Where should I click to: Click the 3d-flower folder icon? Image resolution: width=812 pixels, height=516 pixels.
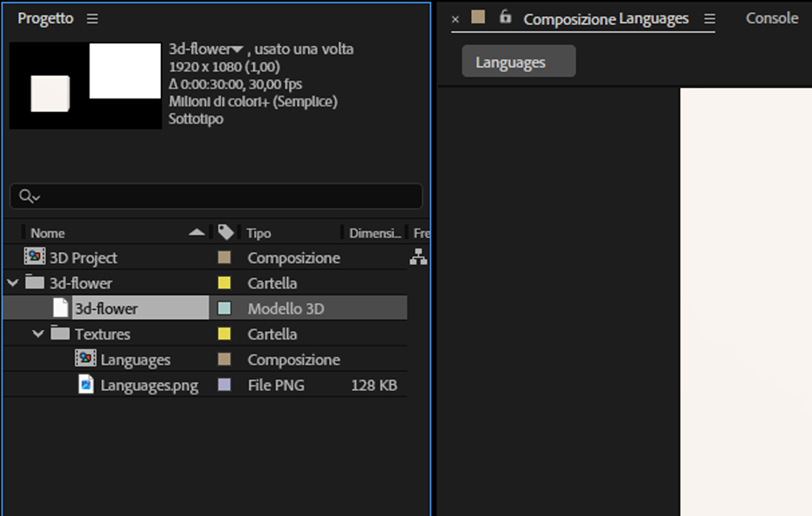click(34, 282)
